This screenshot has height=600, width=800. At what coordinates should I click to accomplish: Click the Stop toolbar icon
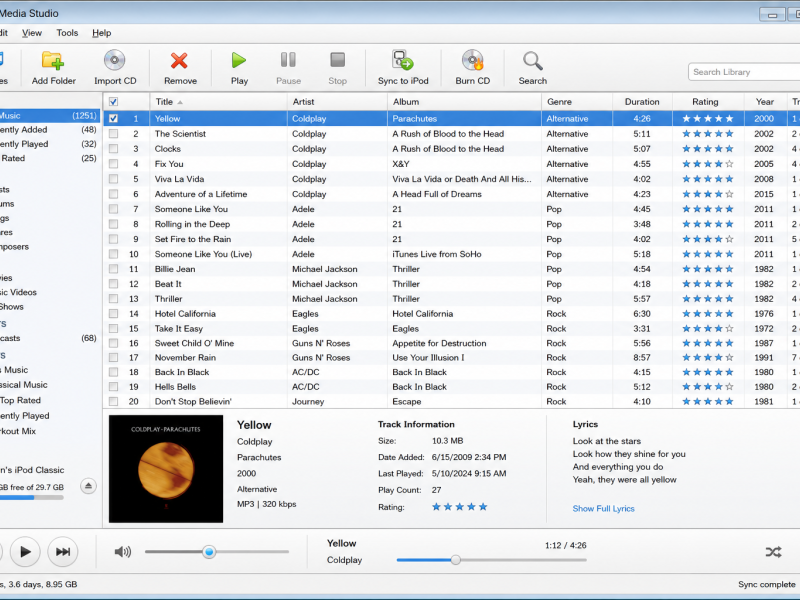coord(337,60)
